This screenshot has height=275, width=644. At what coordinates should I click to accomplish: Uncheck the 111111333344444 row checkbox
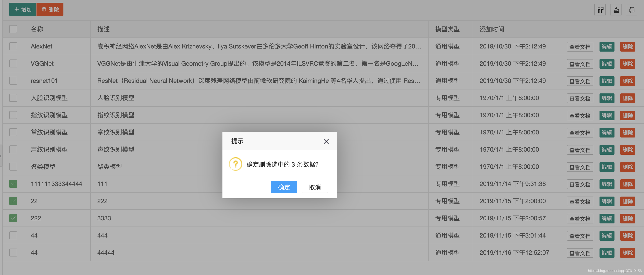(x=13, y=184)
